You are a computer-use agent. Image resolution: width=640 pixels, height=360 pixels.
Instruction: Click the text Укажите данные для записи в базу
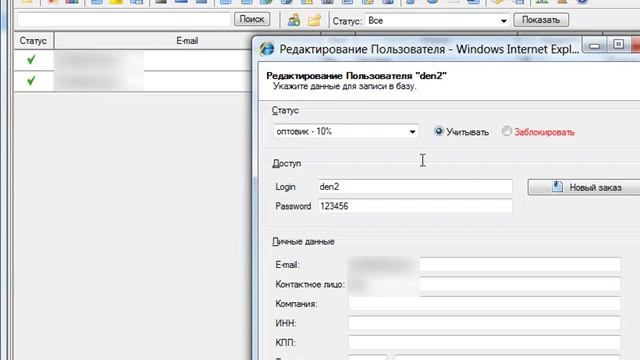coord(344,86)
